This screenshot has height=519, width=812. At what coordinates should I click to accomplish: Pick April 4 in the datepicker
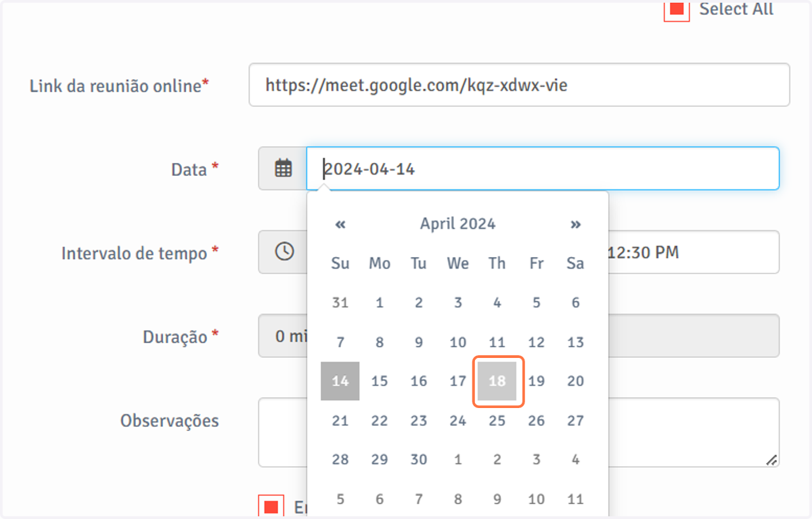497,302
